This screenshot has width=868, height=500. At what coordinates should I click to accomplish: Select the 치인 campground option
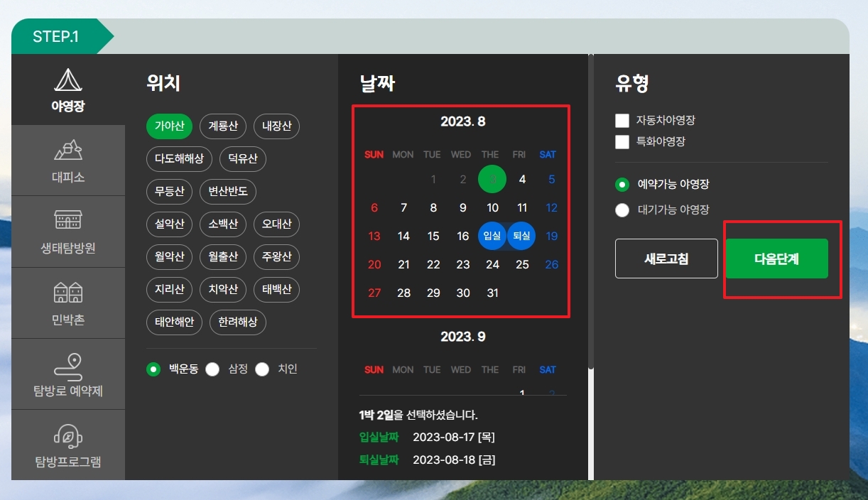[x=262, y=369]
